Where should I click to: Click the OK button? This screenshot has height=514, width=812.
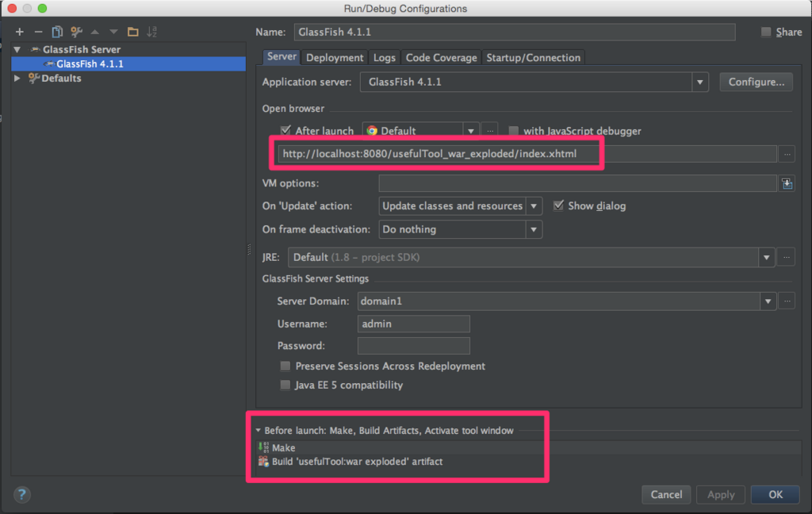(x=776, y=494)
